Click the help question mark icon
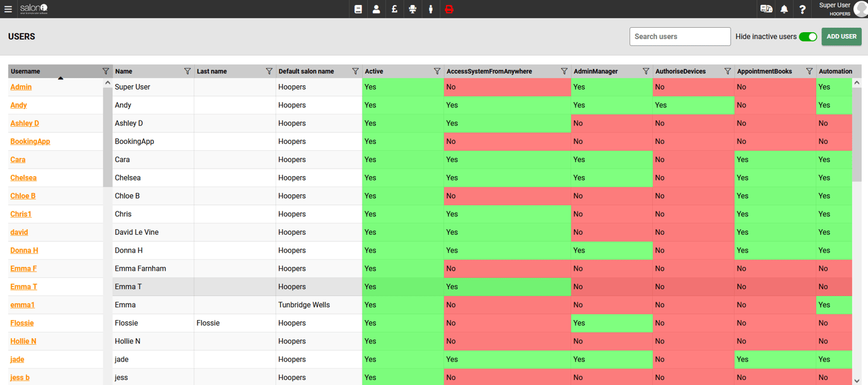Viewport: 868px width, 385px height. pyautogui.click(x=802, y=9)
